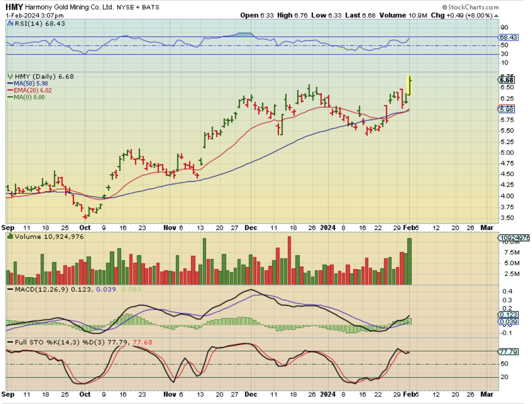
Task: Click the 3.50 price axis label
Action: click(507, 218)
